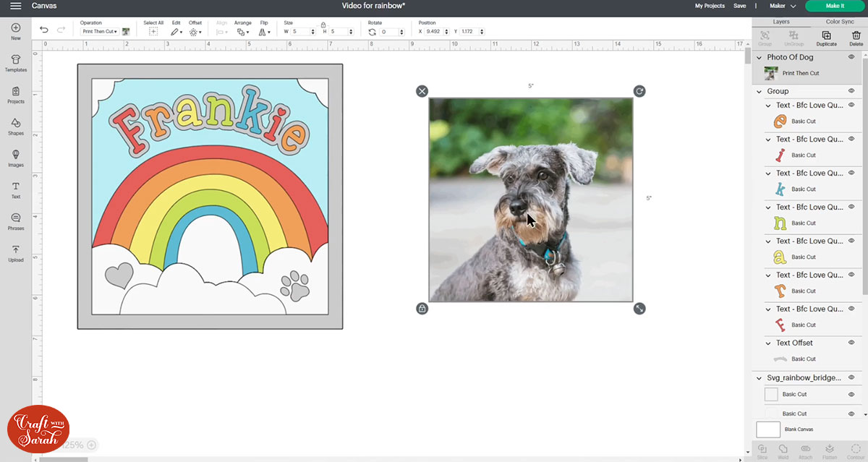This screenshot has height=462, width=868.
Task: Click the Undo arrow
Action: 44,30
